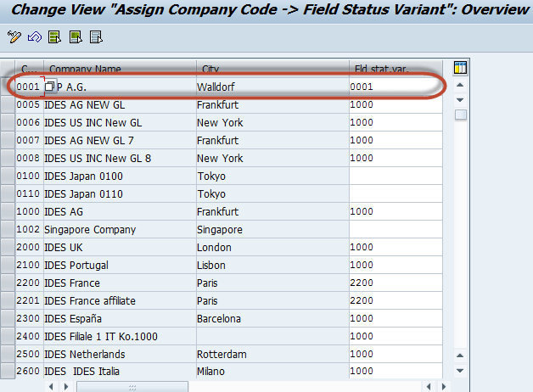
Task: Click the company code 1000 cell for IDES AG
Action: pos(28,212)
